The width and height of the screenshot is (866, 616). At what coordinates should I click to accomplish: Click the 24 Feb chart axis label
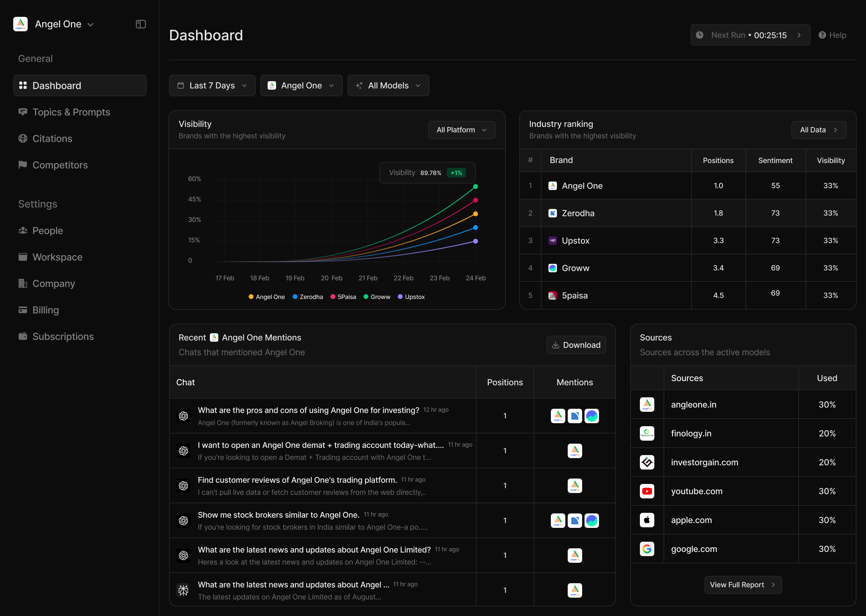click(x=475, y=278)
